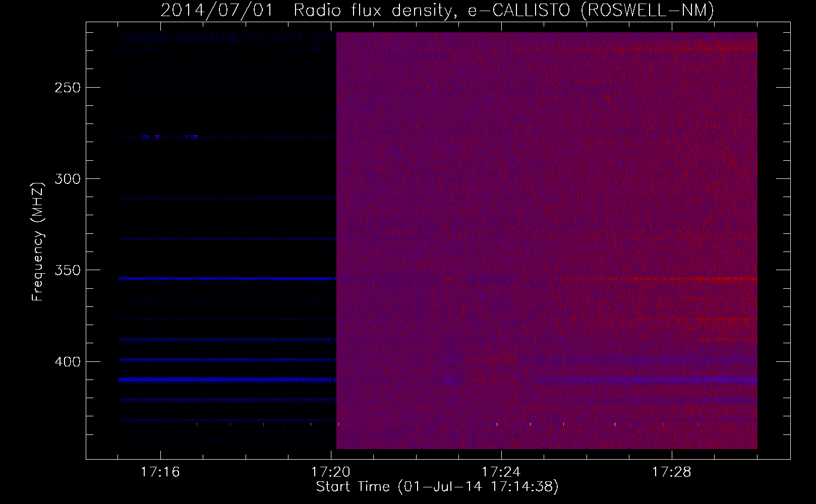
Task: Click the thick blue band near 410 MHz
Action: [227, 380]
